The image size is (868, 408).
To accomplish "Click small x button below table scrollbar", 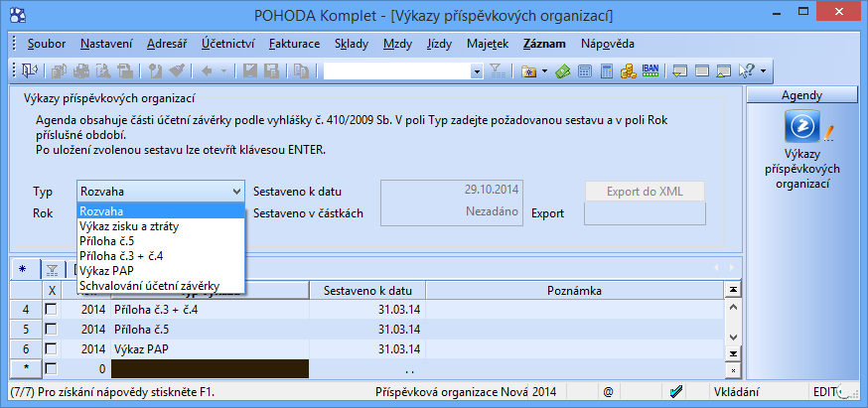I will [733, 370].
